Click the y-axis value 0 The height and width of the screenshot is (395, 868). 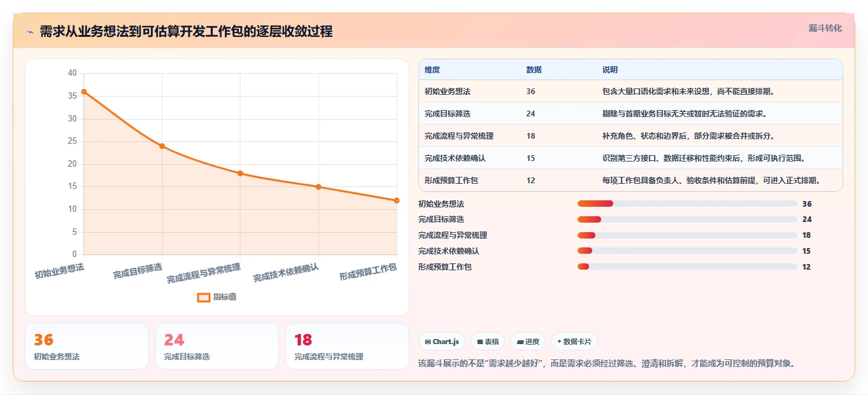point(74,254)
